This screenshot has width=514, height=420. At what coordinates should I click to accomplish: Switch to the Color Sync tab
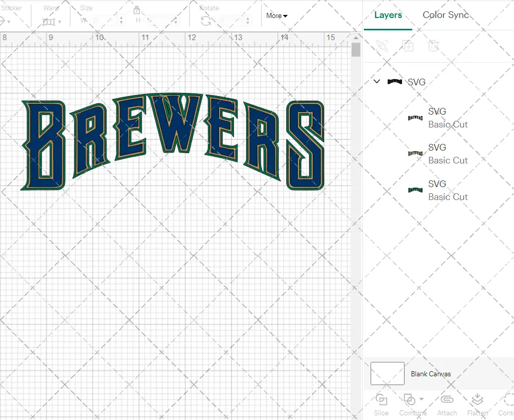point(446,15)
